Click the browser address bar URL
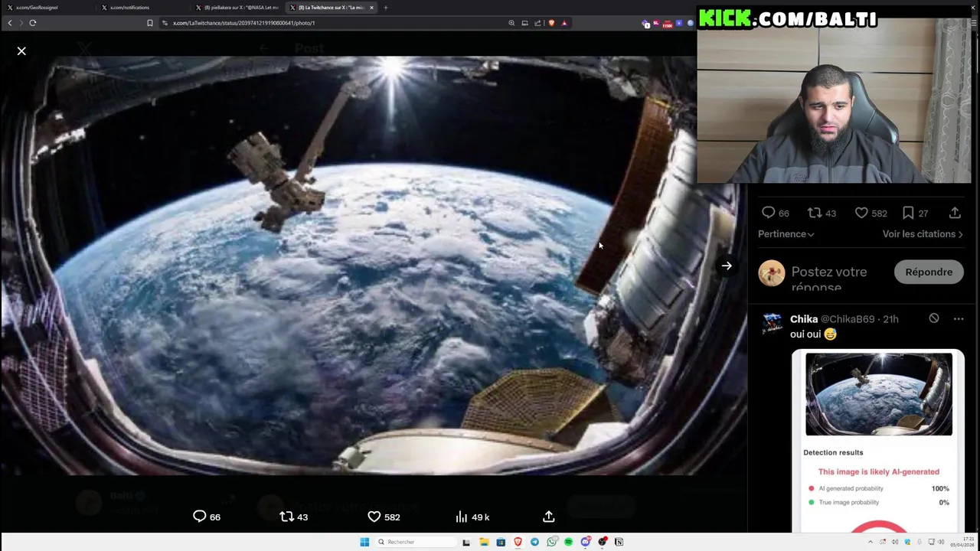 (x=244, y=23)
